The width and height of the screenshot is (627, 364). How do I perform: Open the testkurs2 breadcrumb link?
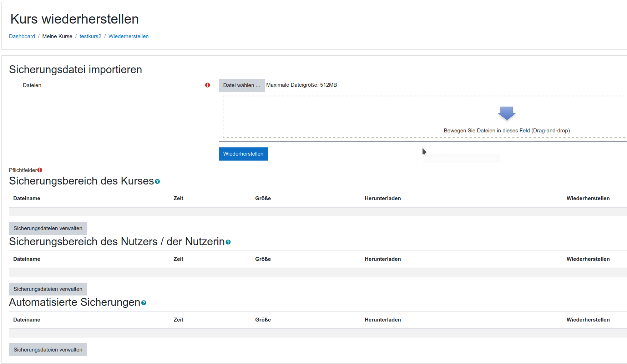pos(90,36)
